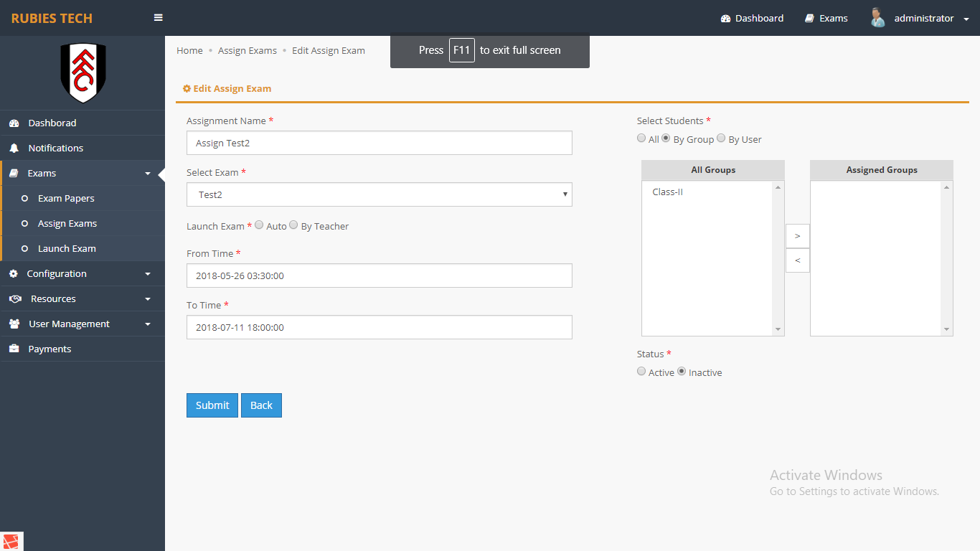Viewport: 980px width, 551px height.
Task: Collapse the Exams sidebar section arrow
Action: point(148,174)
